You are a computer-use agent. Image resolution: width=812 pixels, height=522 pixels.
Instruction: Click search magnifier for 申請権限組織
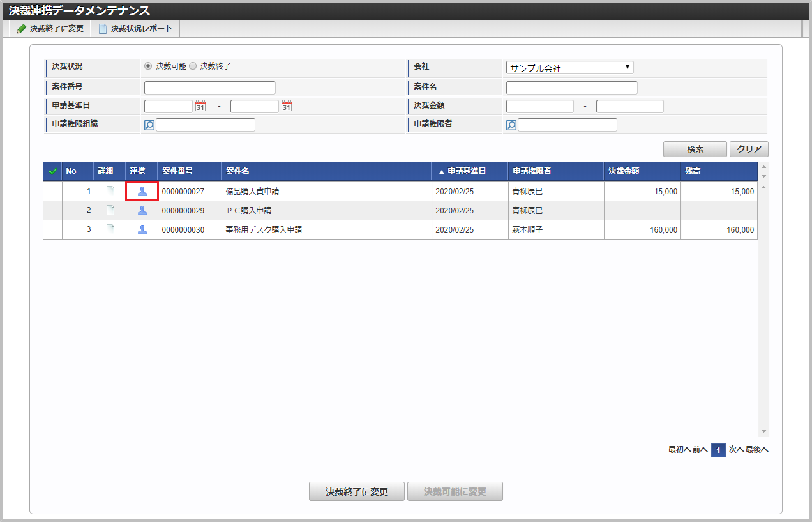[x=149, y=125]
